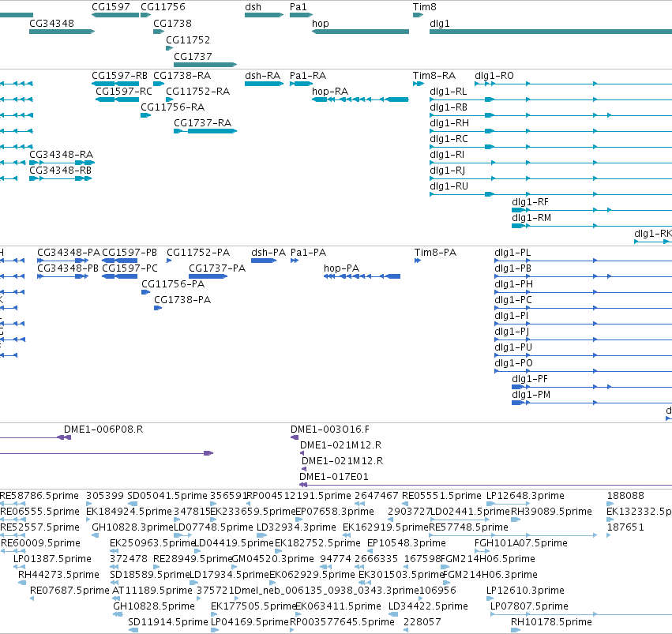Click the Pa1 gene label
672x634 pixels.
298,7
